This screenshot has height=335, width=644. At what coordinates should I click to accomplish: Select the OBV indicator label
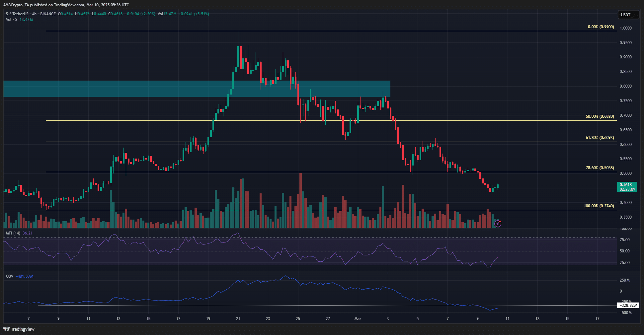[10, 276]
